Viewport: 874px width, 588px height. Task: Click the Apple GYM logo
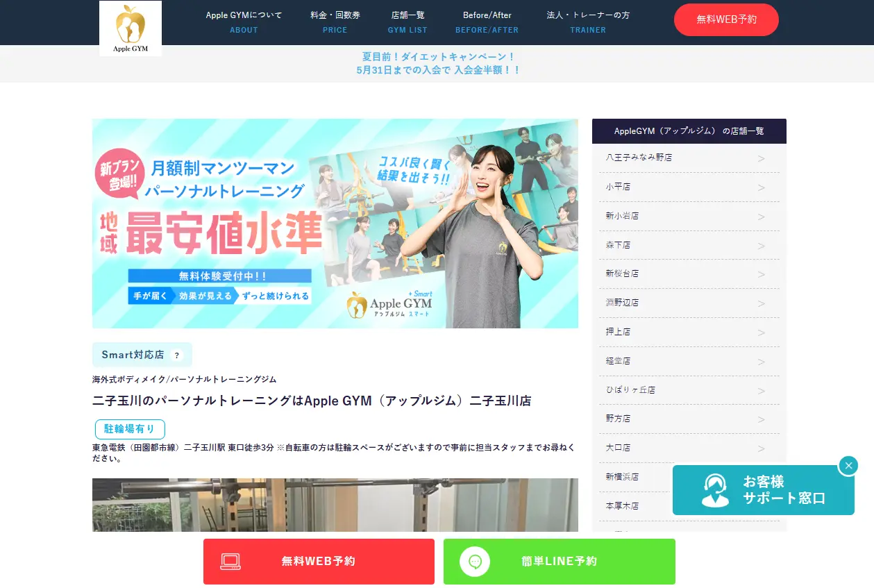pos(131,28)
